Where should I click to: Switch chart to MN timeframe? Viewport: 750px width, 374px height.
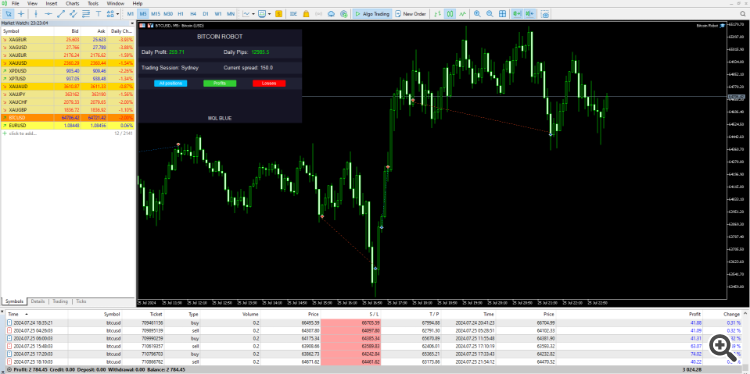pos(231,14)
